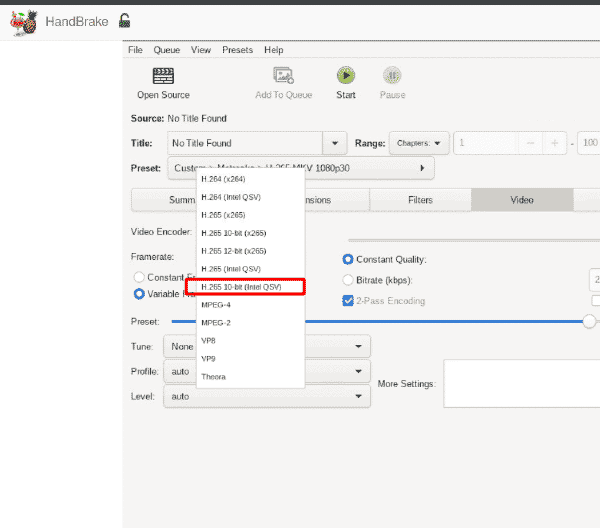Switch to the Summary tab

(164, 200)
